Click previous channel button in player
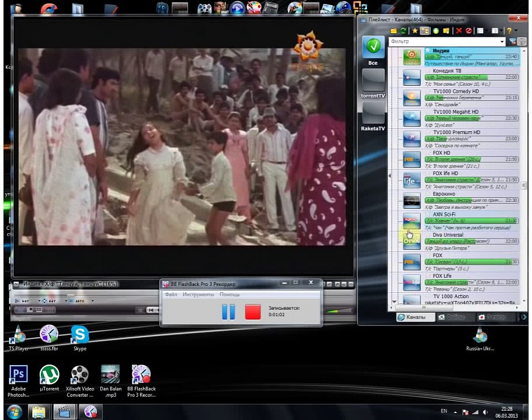532x420 pixels. [x=151, y=310]
